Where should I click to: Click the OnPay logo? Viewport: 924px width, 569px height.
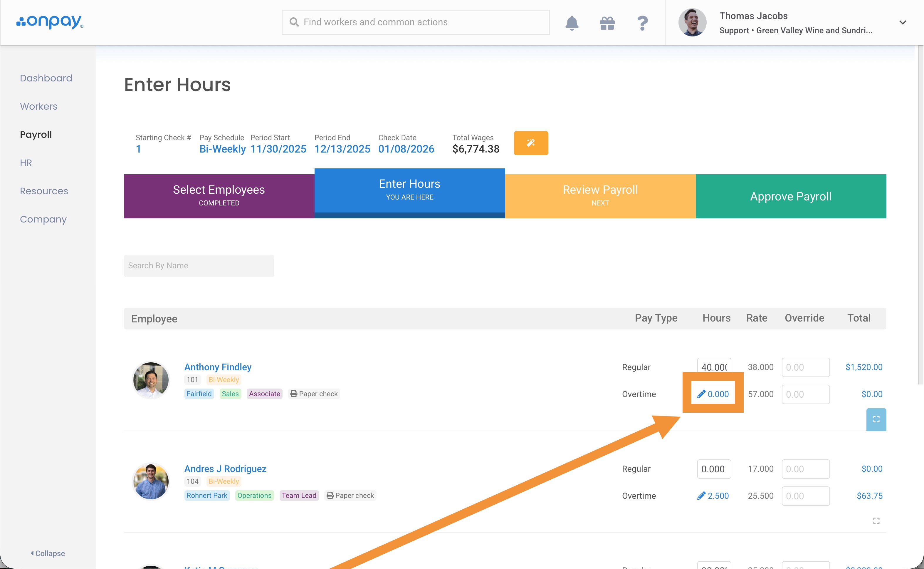click(50, 22)
